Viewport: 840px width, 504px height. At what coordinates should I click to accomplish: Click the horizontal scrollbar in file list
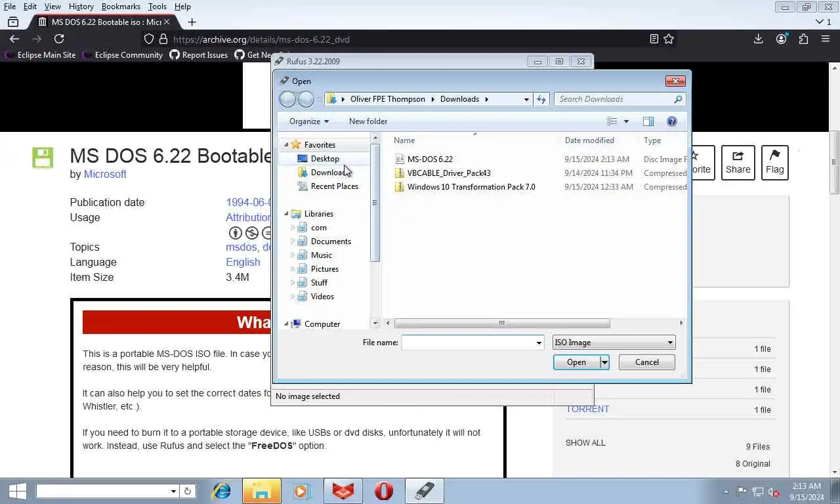point(502,323)
